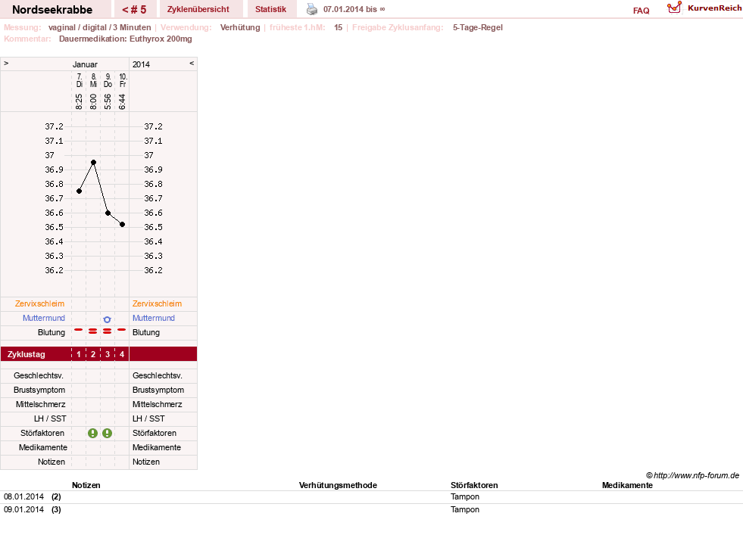This screenshot has width=743, height=560.
Task: Click '5-Tage-Regel' value
Action: pos(478,27)
